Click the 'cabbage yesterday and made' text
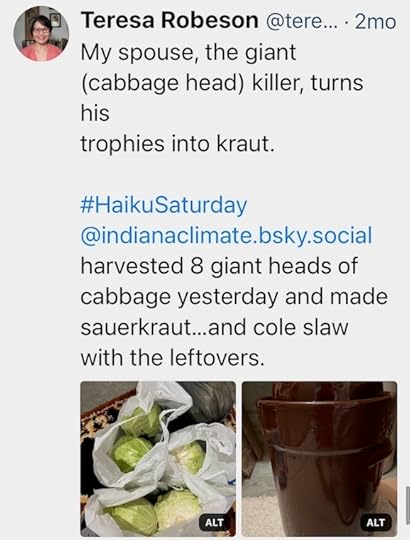 click(x=234, y=297)
